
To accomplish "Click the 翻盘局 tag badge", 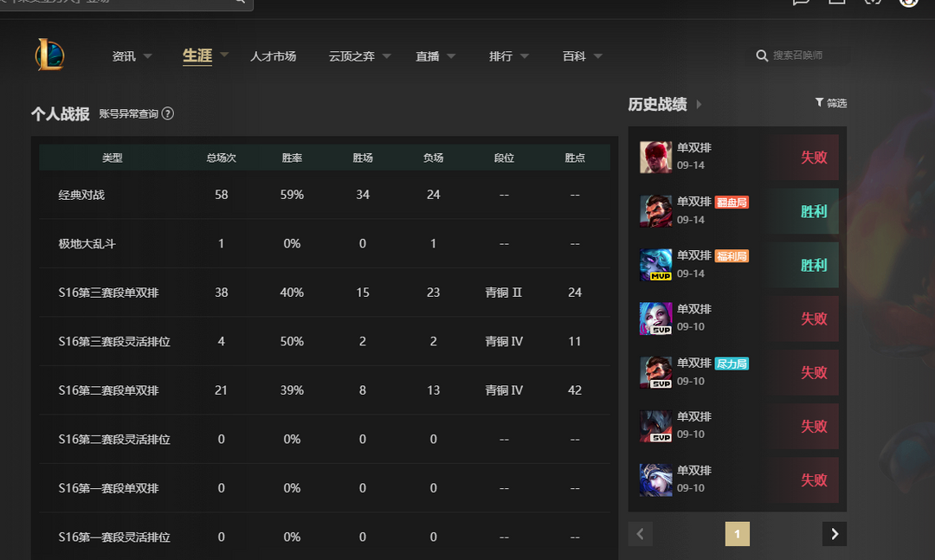I will click(x=732, y=203).
